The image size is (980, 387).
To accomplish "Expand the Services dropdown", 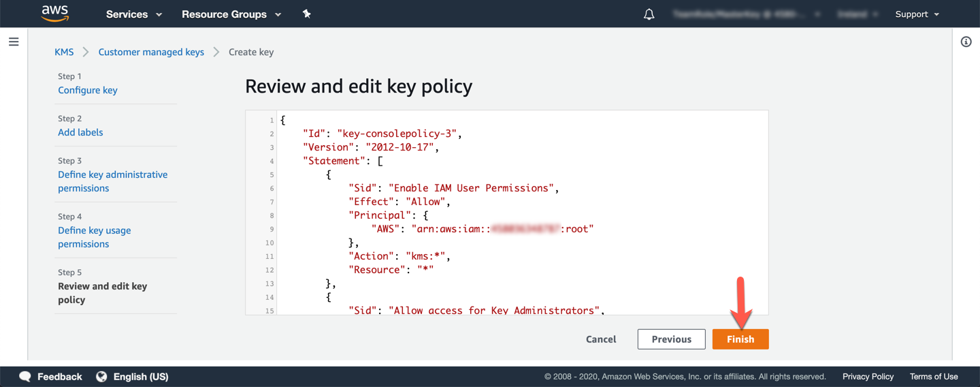I will click(134, 14).
